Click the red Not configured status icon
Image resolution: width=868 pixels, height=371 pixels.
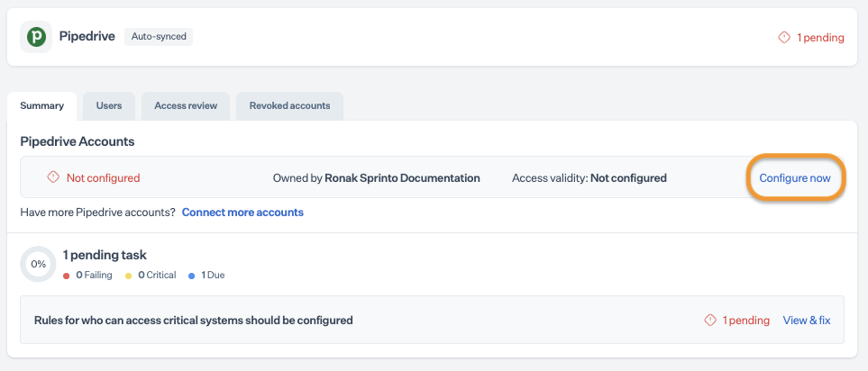point(53,177)
